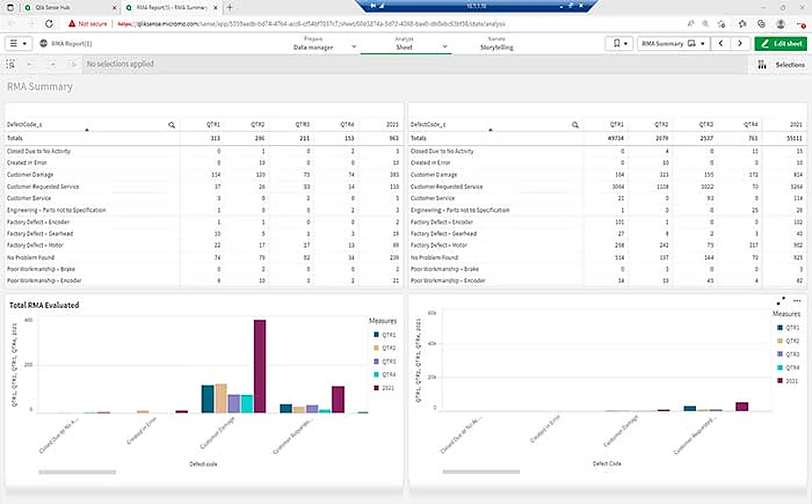The height and width of the screenshot is (504, 812).
Task: Click the RMA Report app globe icon
Action: pyautogui.click(x=44, y=44)
